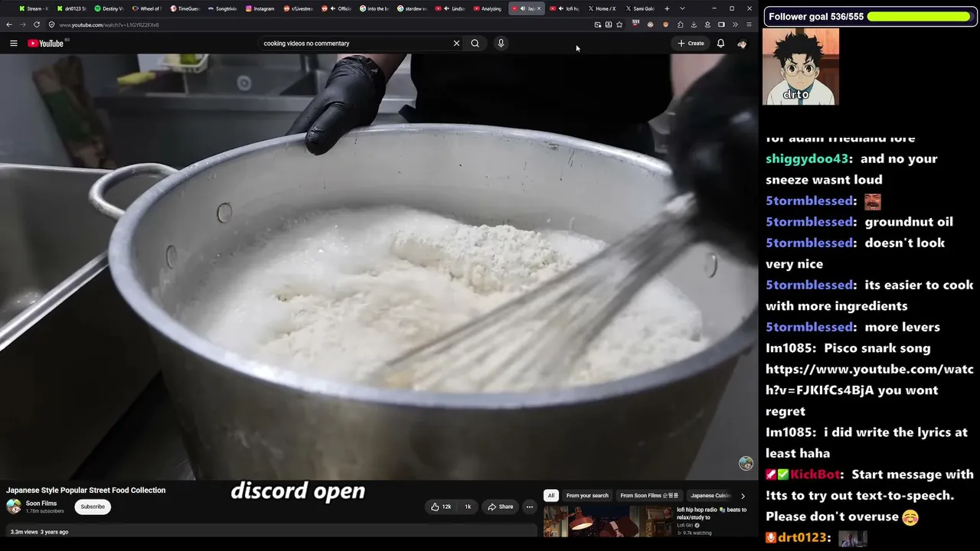Screen dimensions: 980x551
Task: Dislike the video next to 1k
Action: (467, 507)
